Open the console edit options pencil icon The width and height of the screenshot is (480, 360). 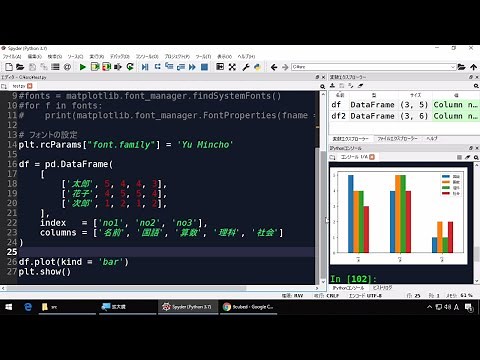(x=468, y=157)
